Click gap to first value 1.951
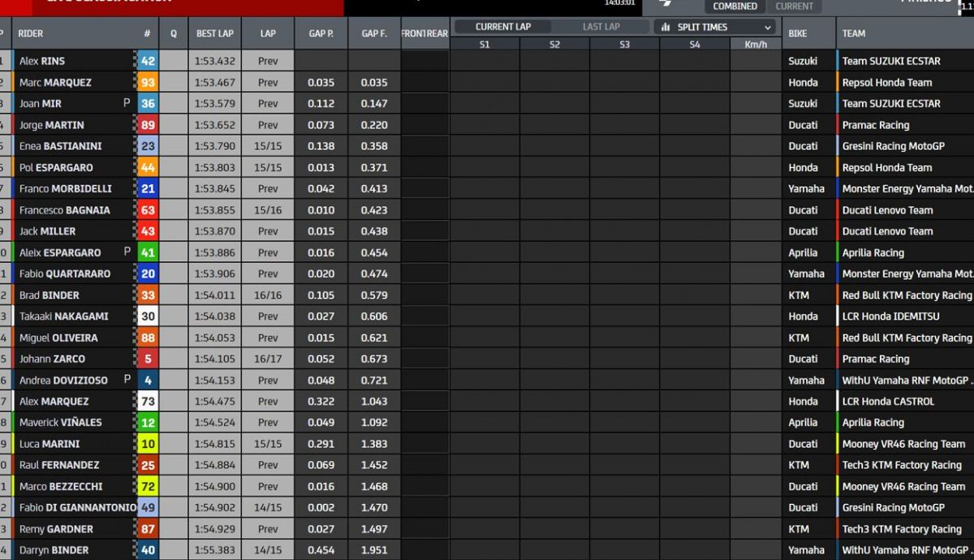The height and width of the screenshot is (560, 974). coord(374,550)
